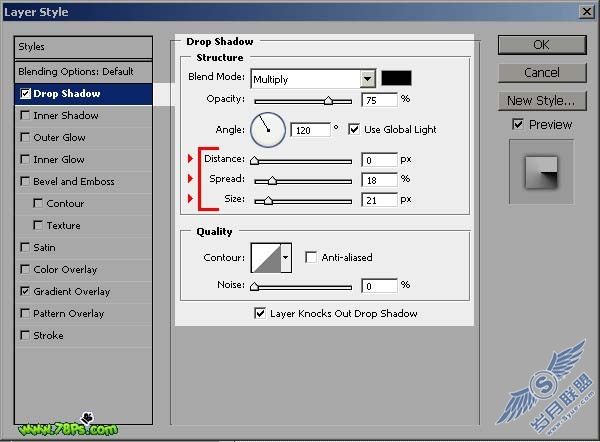Click the Opacity slider handle
Viewport: 600px width, 442px height.
click(328, 101)
